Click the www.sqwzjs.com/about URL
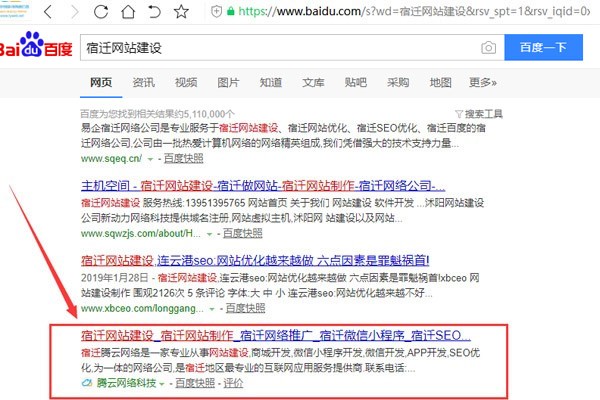 (141, 233)
